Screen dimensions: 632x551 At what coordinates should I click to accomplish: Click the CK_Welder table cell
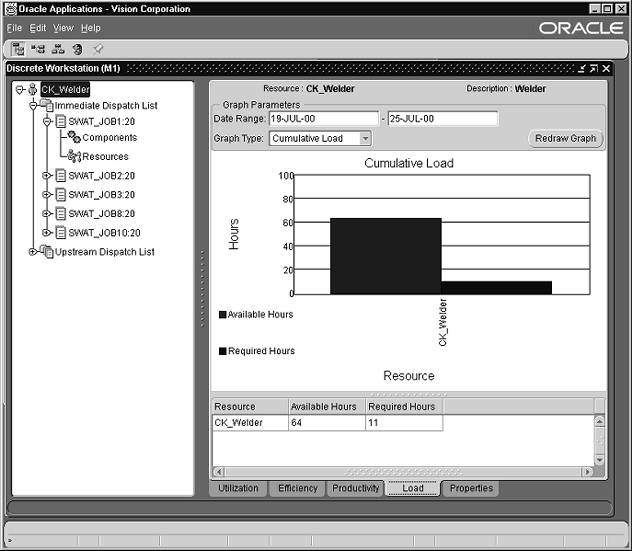coord(250,423)
